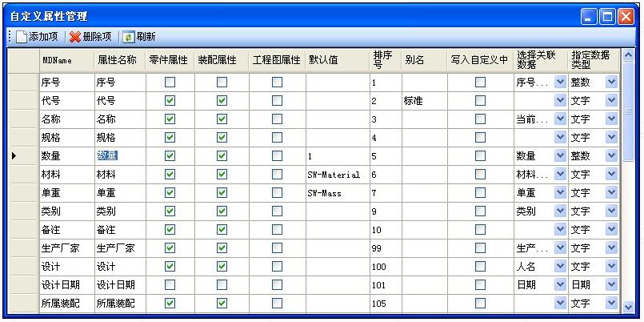Uncheck 零件属性 in 数量 row
This screenshot has width=644, height=322.
170,156
